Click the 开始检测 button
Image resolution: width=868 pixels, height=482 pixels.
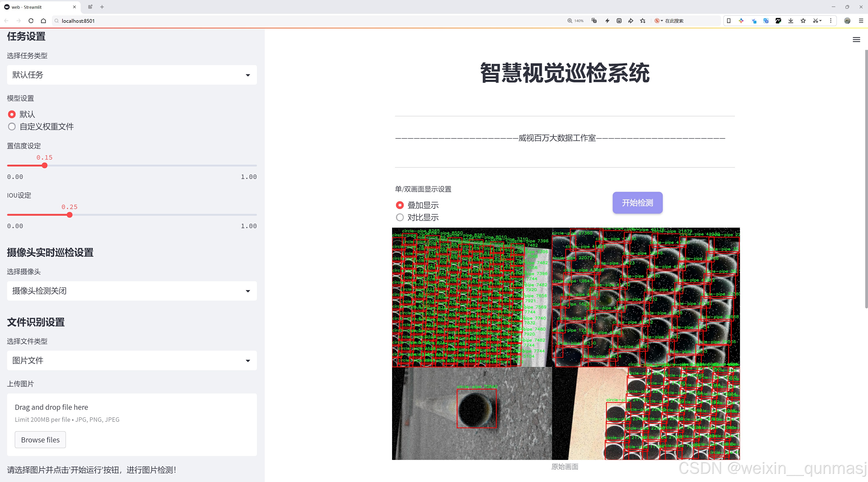[637, 203]
